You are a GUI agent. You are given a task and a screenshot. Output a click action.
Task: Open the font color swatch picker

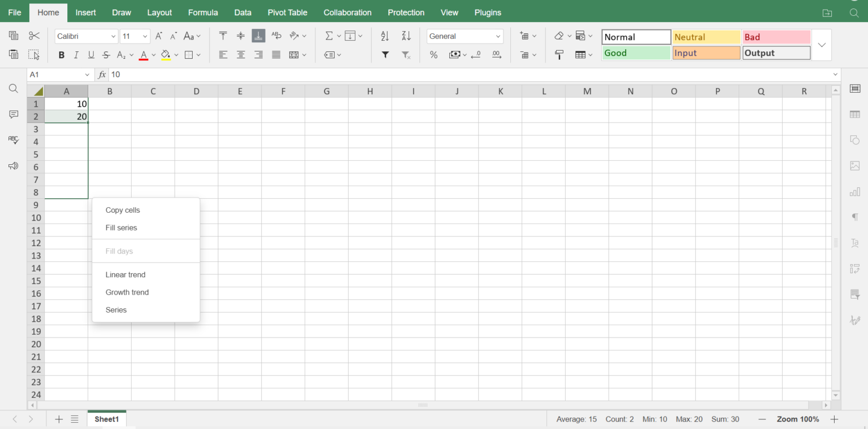(x=153, y=55)
